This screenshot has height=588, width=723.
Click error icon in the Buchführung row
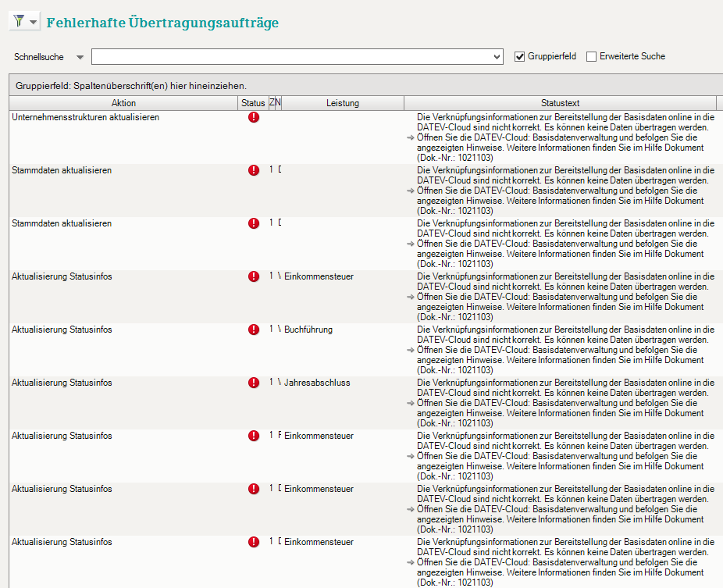click(x=254, y=330)
